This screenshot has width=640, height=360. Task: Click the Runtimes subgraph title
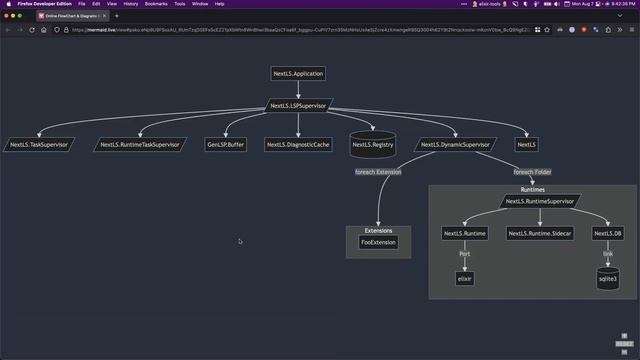533,189
